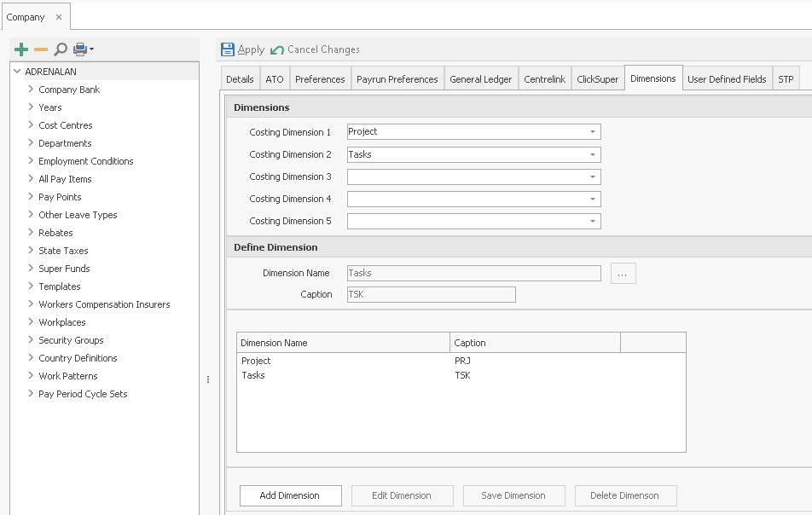Open the Costing Dimension 1 dropdown
812x515 pixels.
point(593,132)
